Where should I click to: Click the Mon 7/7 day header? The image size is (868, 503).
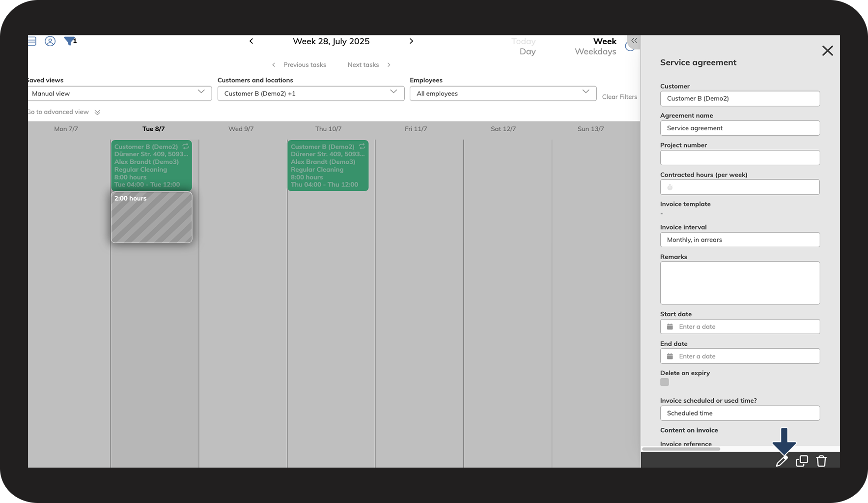66,129
